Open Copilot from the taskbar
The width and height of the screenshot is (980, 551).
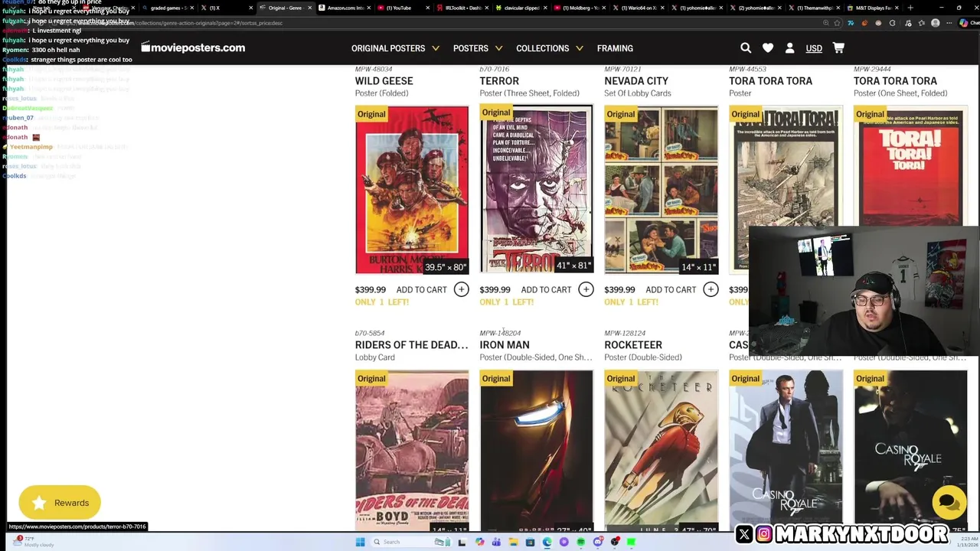479,542
